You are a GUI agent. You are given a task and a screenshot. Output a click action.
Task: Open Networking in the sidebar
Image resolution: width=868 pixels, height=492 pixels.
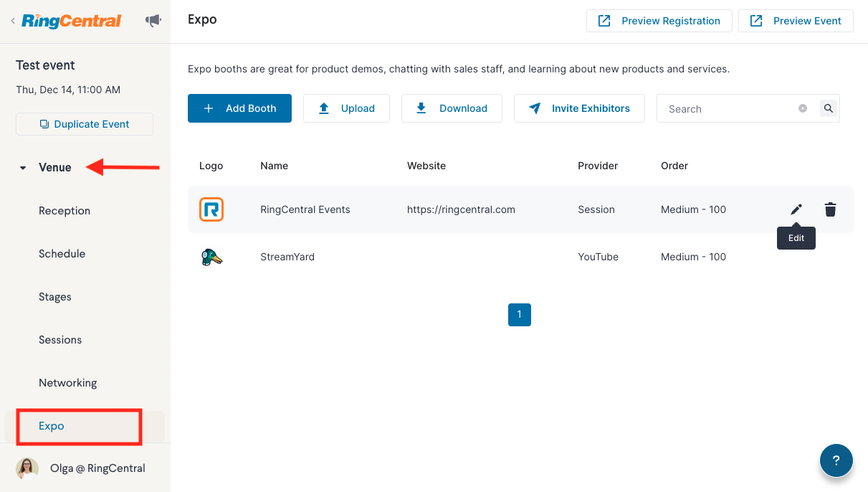click(x=67, y=383)
